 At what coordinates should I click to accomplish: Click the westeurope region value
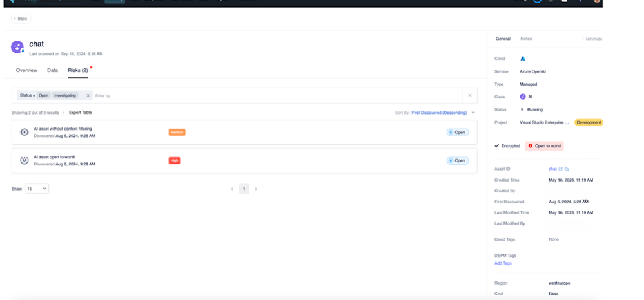559,283
